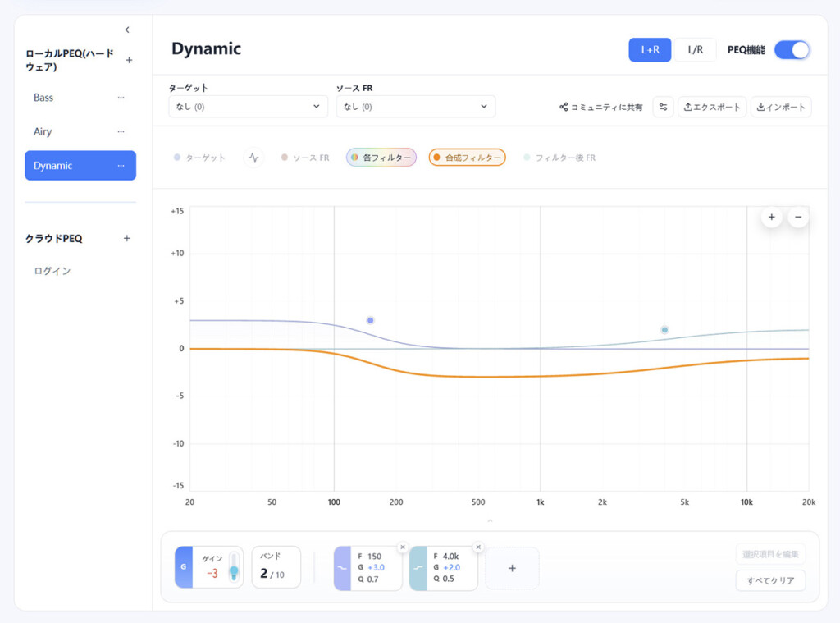The image size is (840, 623).
Task: Click the インポート button
Action: coord(781,107)
